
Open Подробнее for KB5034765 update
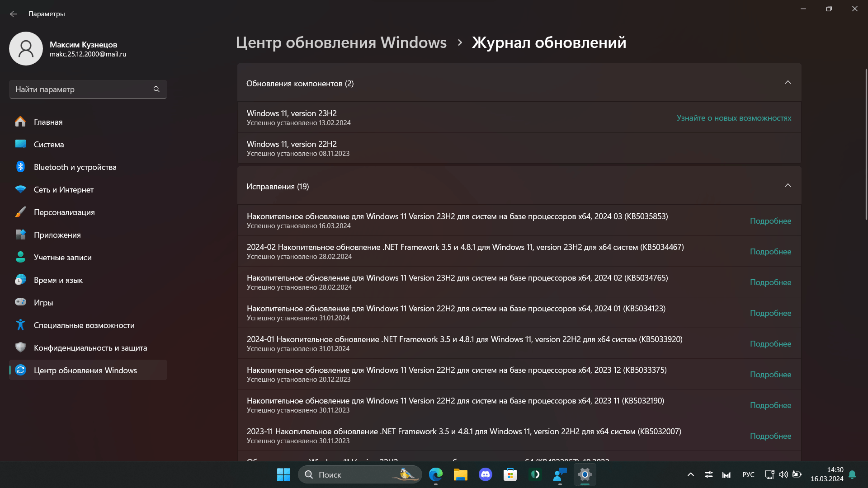point(770,282)
